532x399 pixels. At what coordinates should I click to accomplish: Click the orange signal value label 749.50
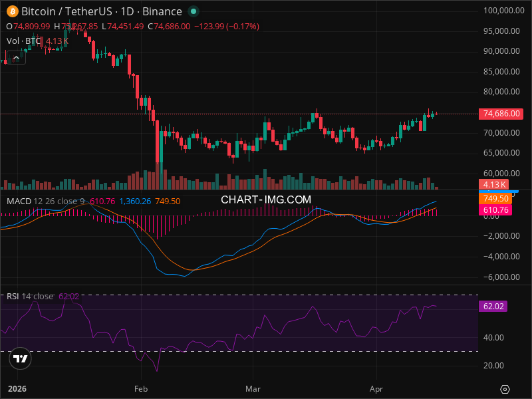495,198
